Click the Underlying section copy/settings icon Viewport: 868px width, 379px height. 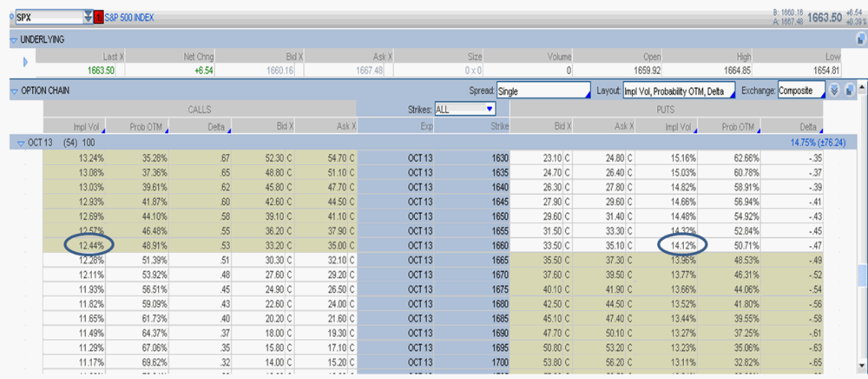pos(861,39)
